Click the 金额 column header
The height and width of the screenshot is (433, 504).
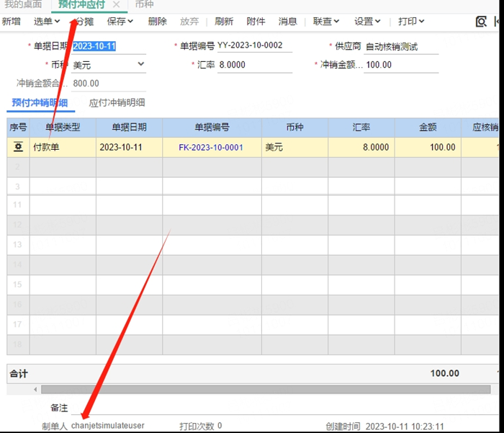[x=428, y=128]
